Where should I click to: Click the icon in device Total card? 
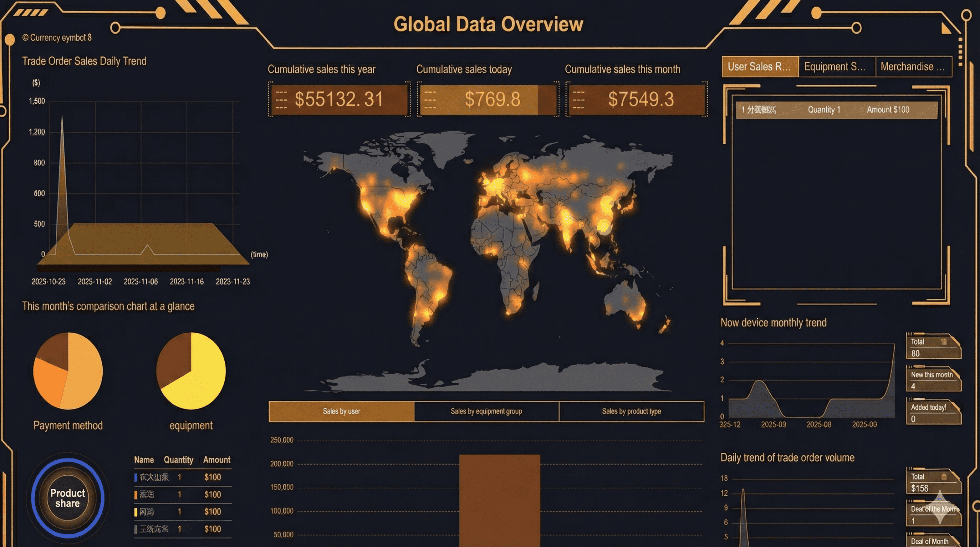944,342
